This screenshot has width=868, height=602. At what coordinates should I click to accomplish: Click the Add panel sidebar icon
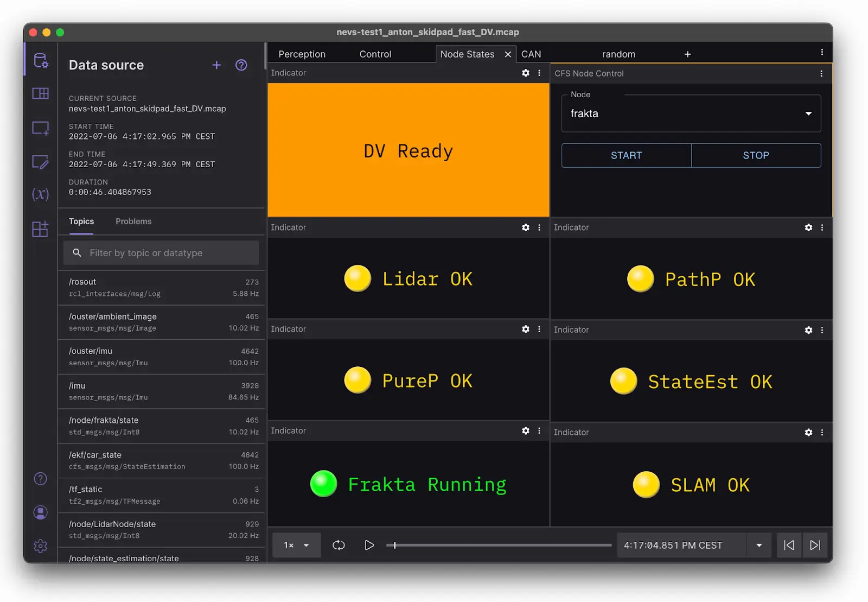point(41,129)
